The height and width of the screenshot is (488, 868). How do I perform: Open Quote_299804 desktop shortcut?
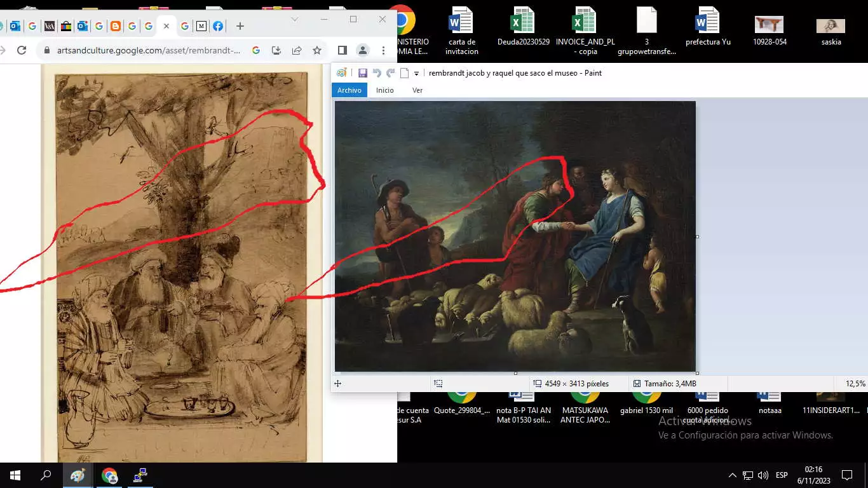click(462, 403)
